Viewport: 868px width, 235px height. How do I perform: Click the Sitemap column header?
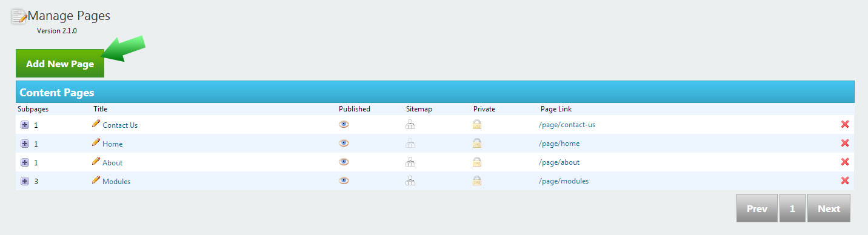[x=419, y=109]
